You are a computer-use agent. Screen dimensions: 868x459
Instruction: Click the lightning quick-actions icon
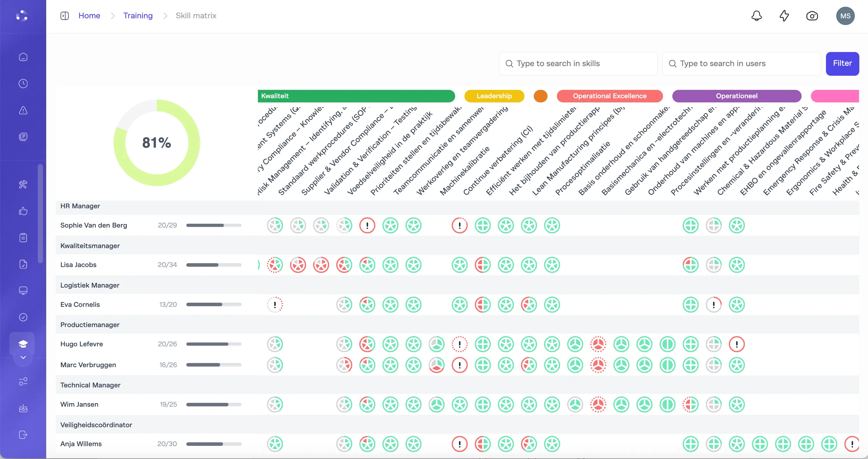[x=784, y=16]
